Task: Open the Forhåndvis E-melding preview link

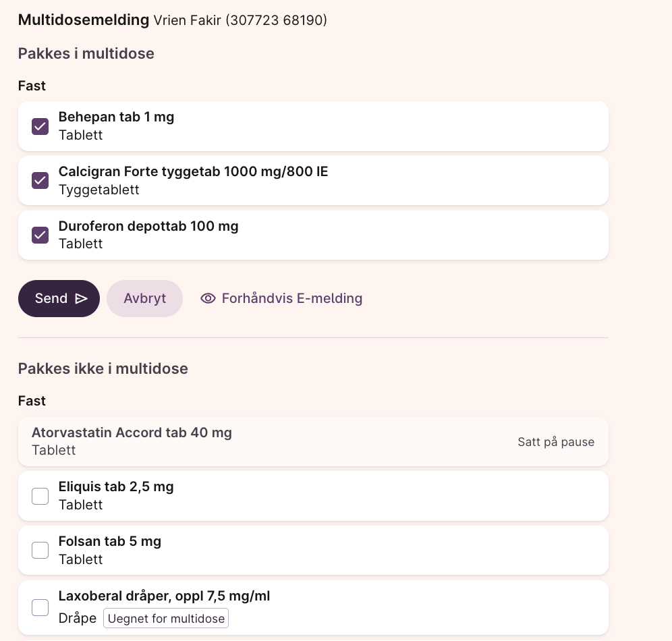Action: 291,298
